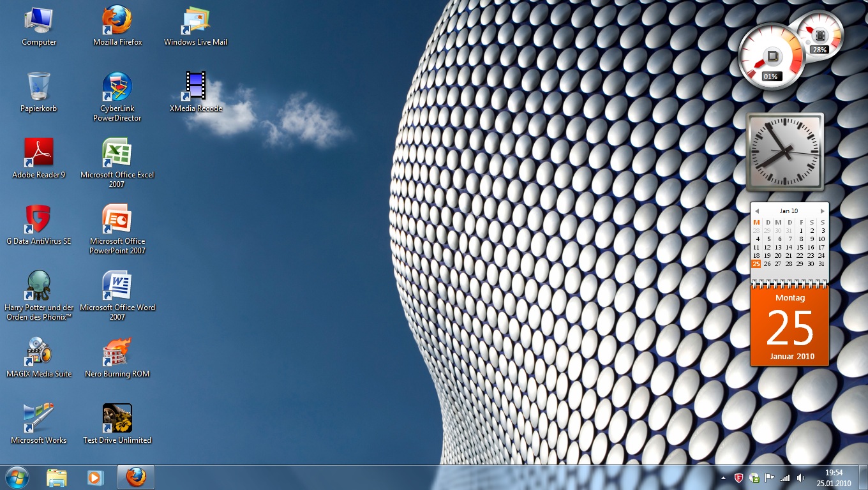Click the G Data AntiVirus SE shortcut
Screen dimensions: 868x490
[38, 220]
